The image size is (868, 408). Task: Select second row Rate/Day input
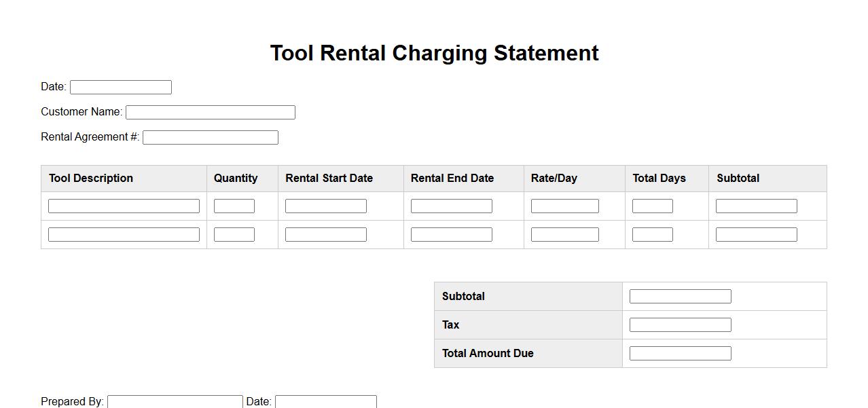coord(565,234)
